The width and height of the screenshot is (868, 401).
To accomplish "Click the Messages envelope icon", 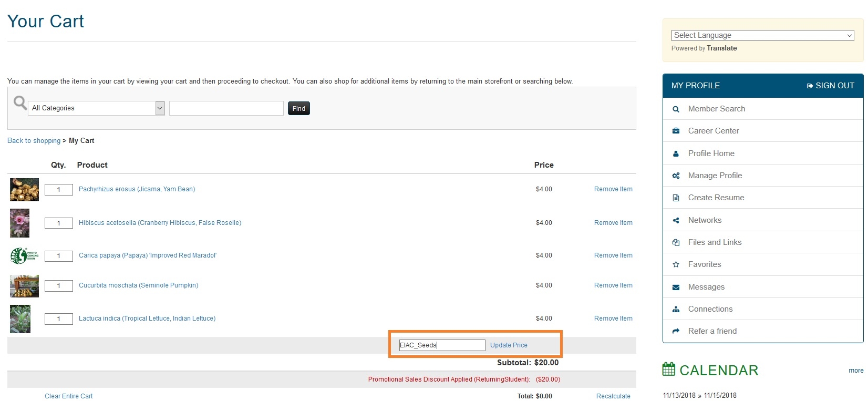I will (x=676, y=287).
